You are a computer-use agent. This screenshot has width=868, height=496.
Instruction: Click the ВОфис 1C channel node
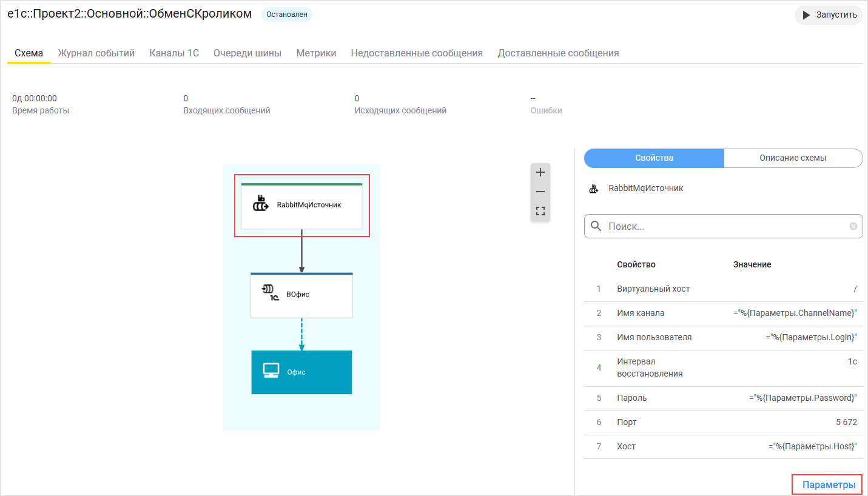pos(301,295)
